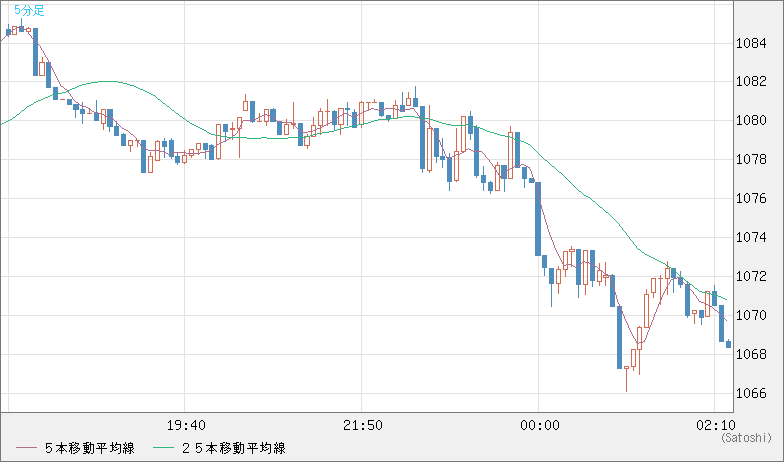Click the 1076 price axis label
Screen dimensions: 784x462
coord(751,198)
